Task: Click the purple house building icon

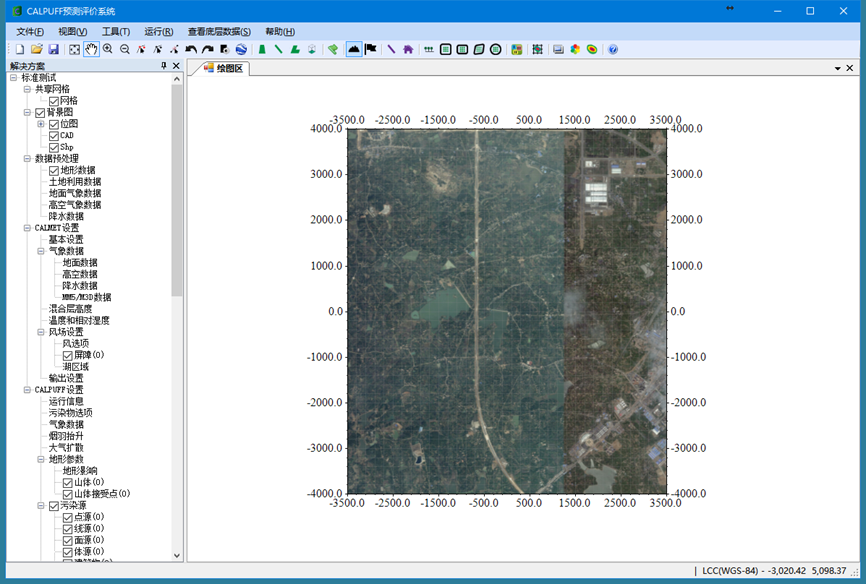Action: 408,49
